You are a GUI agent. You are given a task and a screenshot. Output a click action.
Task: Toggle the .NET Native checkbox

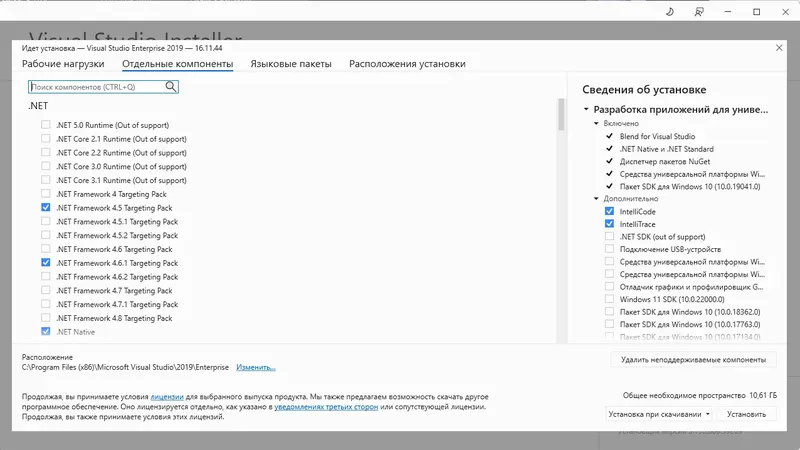tap(46, 331)
